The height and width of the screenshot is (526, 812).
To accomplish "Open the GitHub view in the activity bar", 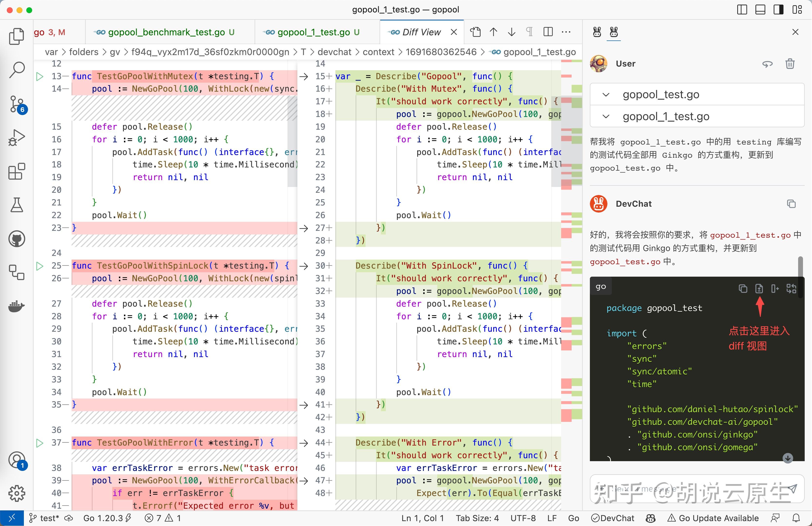I will [16, 239].
